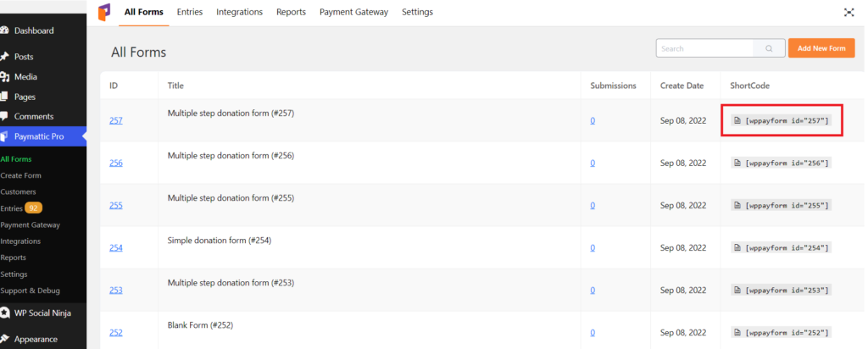
Task: Click the Posts pin icon
Action: (x=4, y=57)
